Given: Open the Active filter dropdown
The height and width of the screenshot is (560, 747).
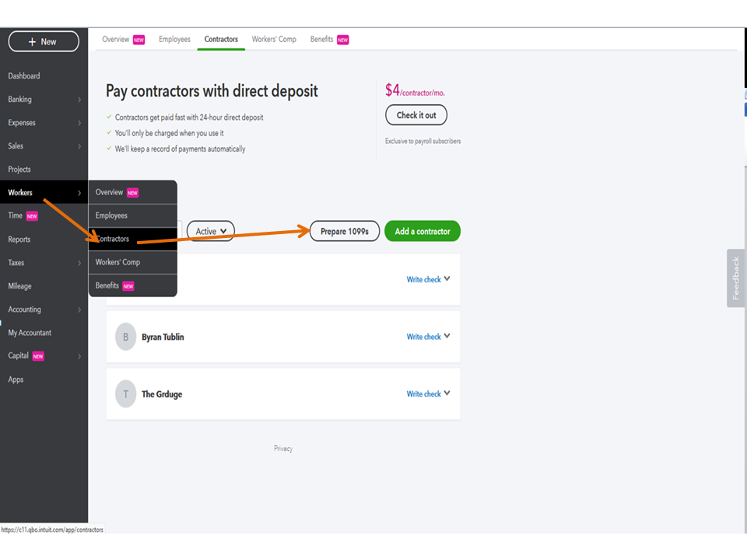Looking at the screenshot, I should (x=210, y=231).
